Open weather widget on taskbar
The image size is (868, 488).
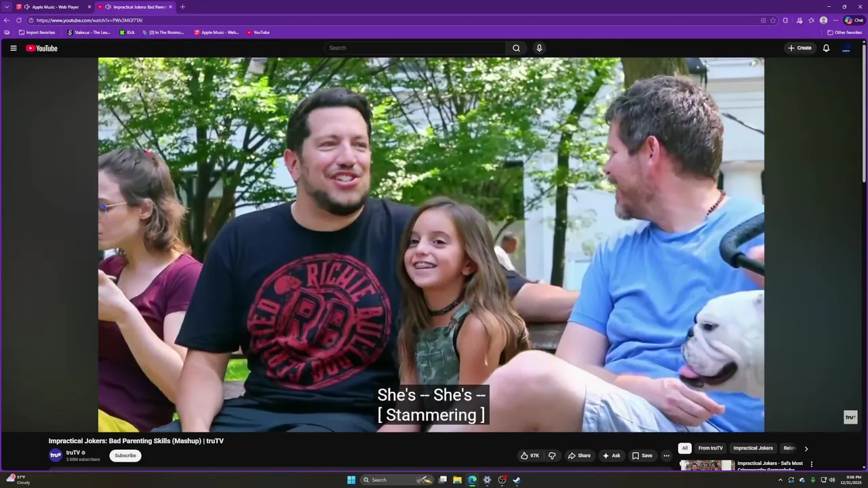point(18,480)
